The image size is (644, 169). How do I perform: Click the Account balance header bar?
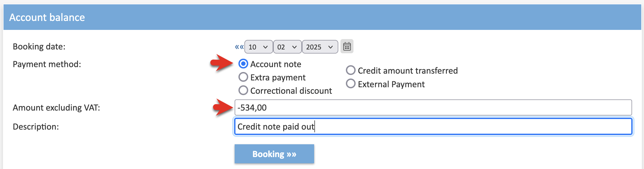(322, 17)
